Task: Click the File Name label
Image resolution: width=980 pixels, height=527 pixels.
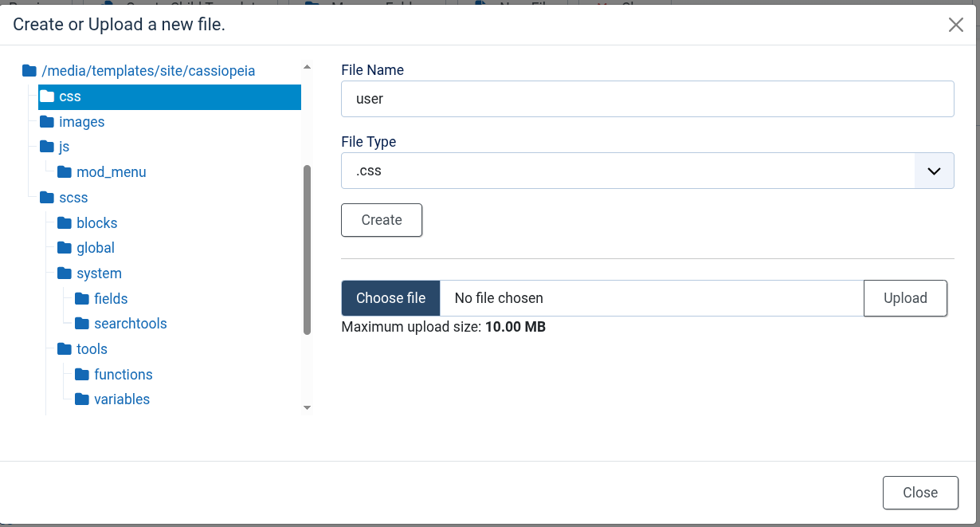Action: click(x=372, y=70)
